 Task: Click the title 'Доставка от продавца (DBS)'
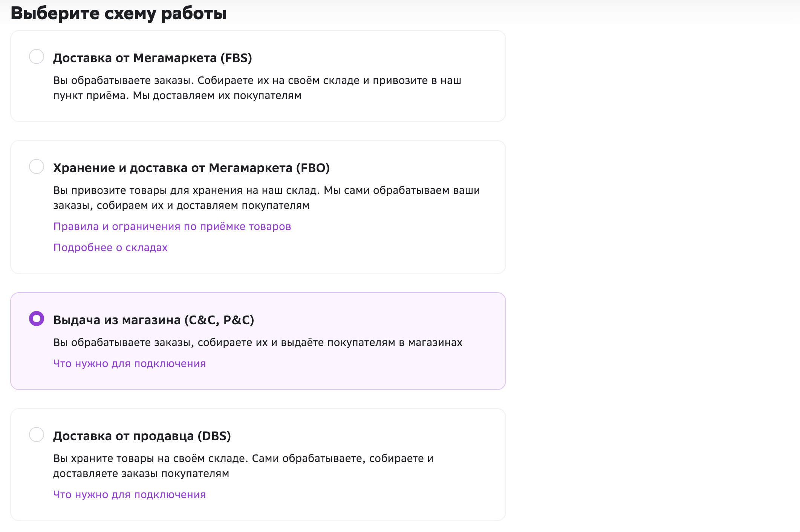tap(142, 436)
